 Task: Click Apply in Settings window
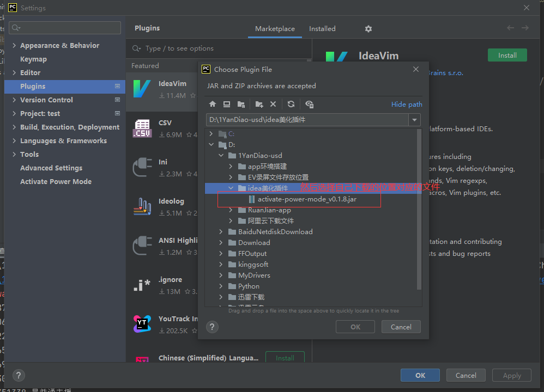click(512, 375)
